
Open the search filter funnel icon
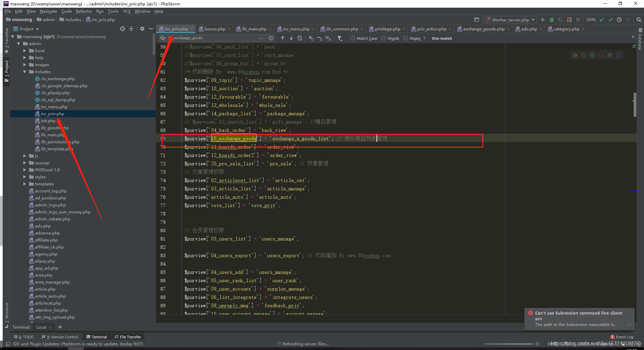[340, 38]
